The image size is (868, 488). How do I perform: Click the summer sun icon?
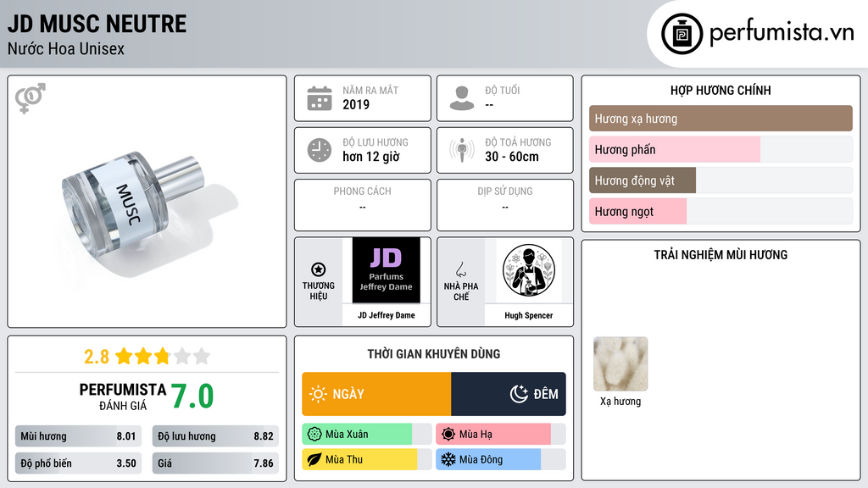pos(448,435)
